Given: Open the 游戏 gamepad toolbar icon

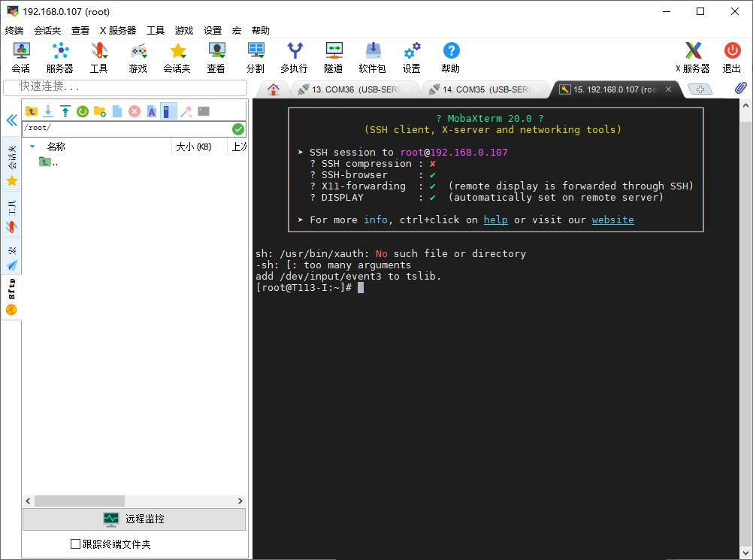Looking at the screenshot, I should (138, 57).
